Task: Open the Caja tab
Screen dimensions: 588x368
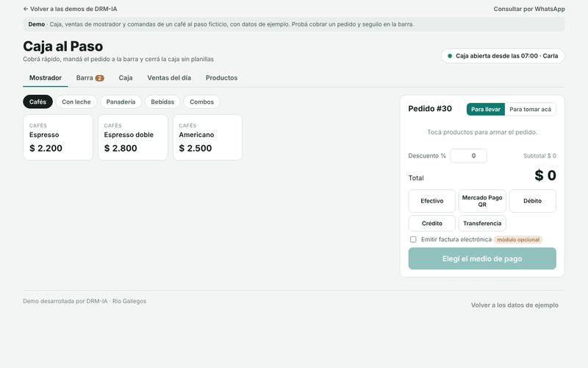Action: pos(126,78)
